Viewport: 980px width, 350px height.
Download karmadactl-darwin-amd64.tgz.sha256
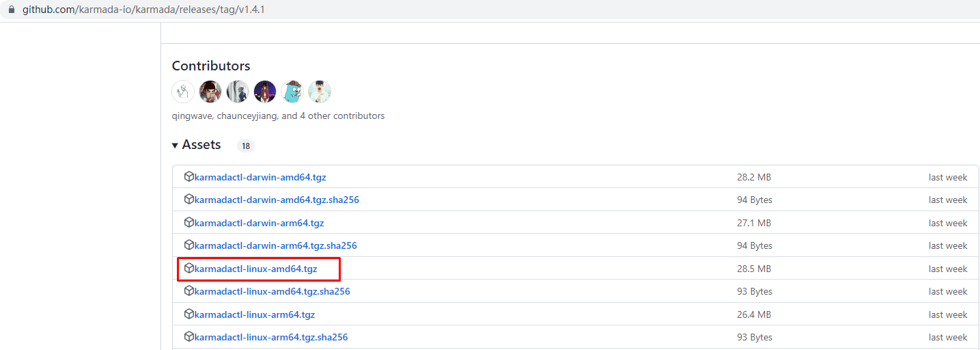click(x=277, y=200)
